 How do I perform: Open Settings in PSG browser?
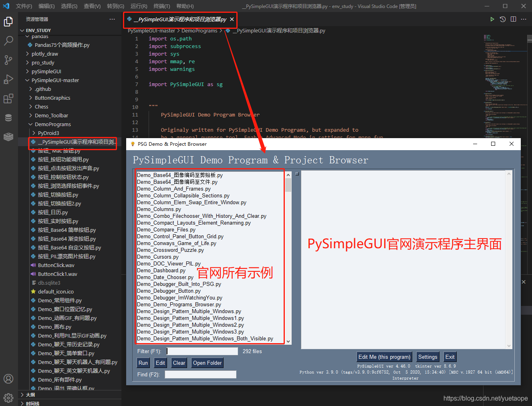click(x=428, y=357)
